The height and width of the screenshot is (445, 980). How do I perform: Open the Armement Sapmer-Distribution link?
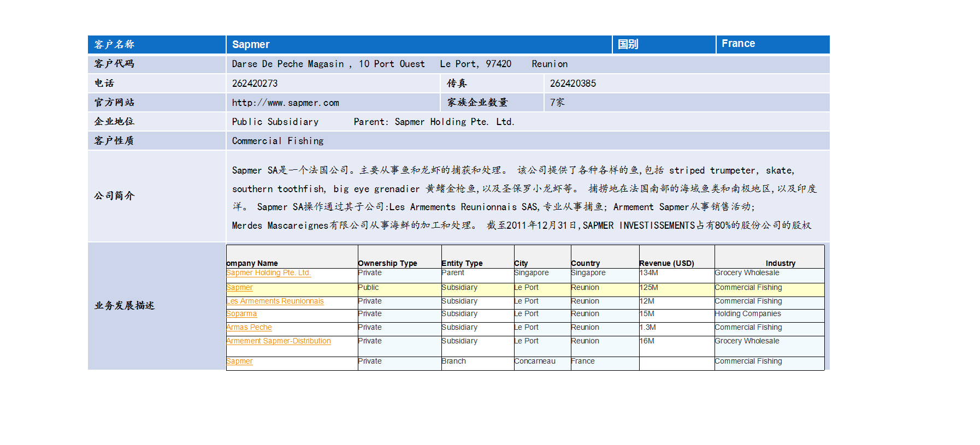[279, 341]
